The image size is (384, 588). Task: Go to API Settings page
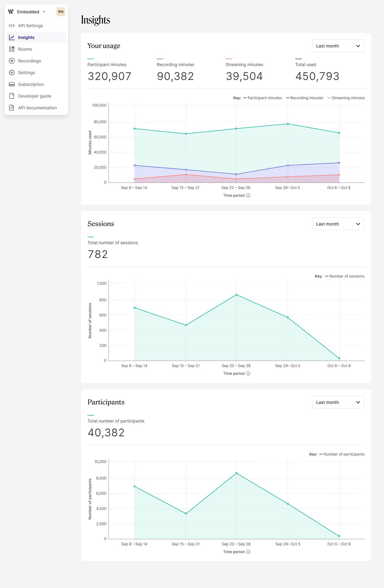(36, 26)
